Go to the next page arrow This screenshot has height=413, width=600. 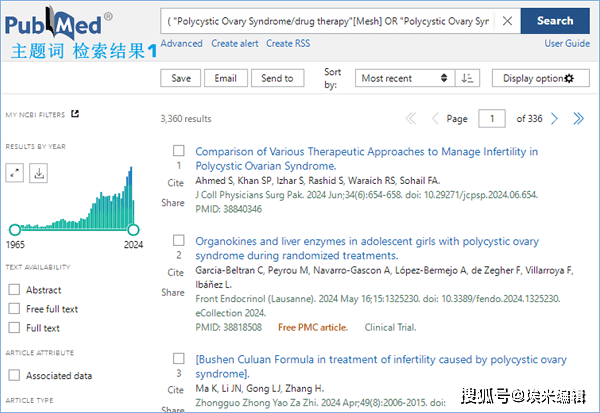pyautogui.click(x=554, y=119)
